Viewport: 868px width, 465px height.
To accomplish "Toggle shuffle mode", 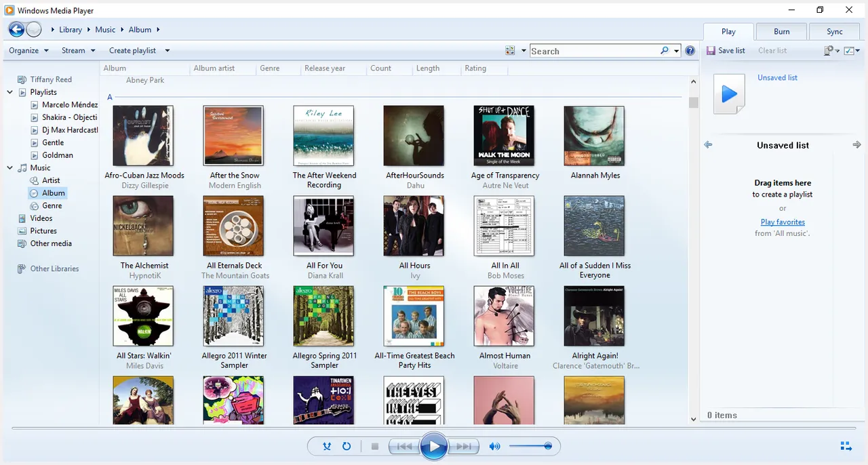I will 327,446.
